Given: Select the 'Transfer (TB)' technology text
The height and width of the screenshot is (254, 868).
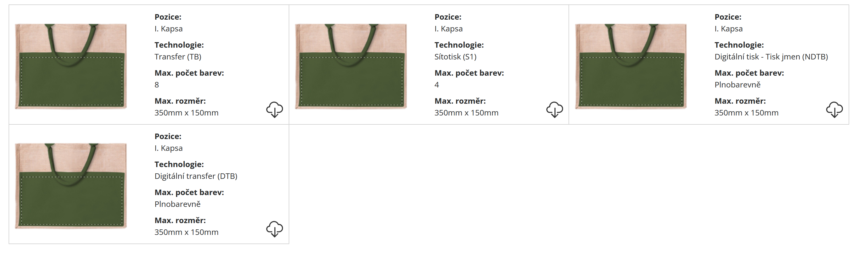Looking at the screenshot, I should point(178,57).
